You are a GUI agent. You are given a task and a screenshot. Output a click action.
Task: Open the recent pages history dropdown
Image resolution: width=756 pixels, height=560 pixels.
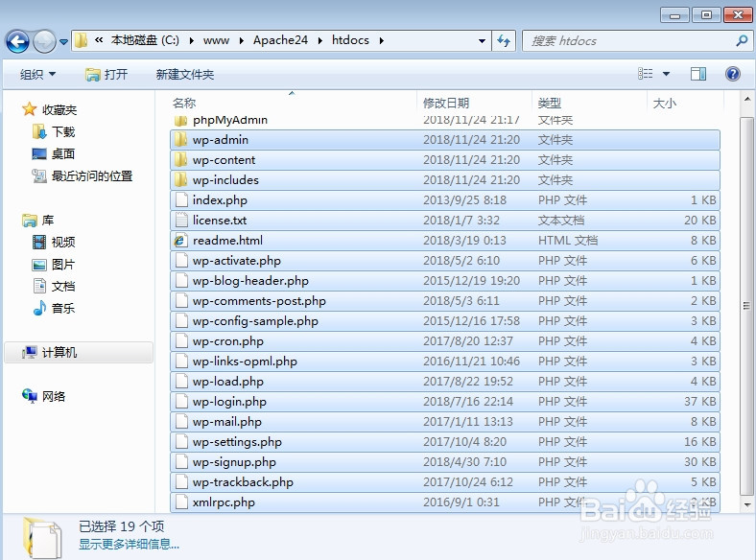[63, 42]
